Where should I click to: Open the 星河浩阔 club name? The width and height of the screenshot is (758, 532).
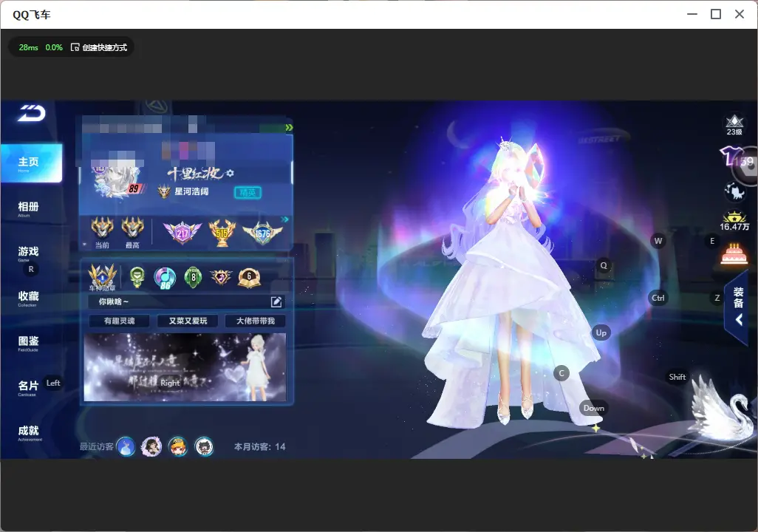191,191
